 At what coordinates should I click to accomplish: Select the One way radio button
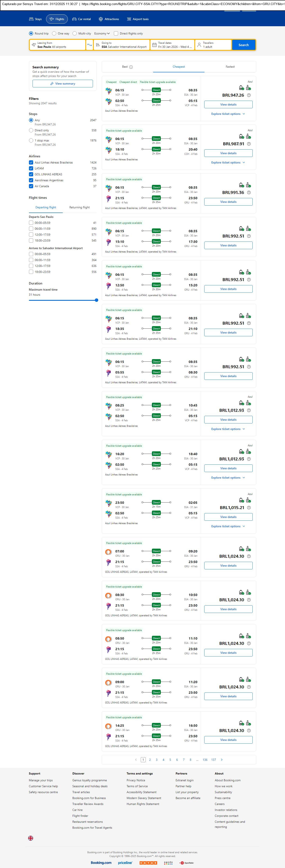pyautogui.click(x=54, y=33)
